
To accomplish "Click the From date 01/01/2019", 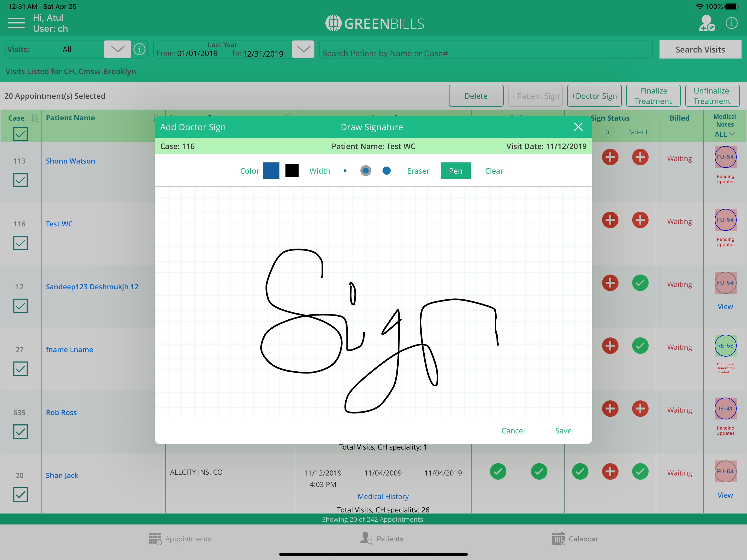I will point(197,53).
